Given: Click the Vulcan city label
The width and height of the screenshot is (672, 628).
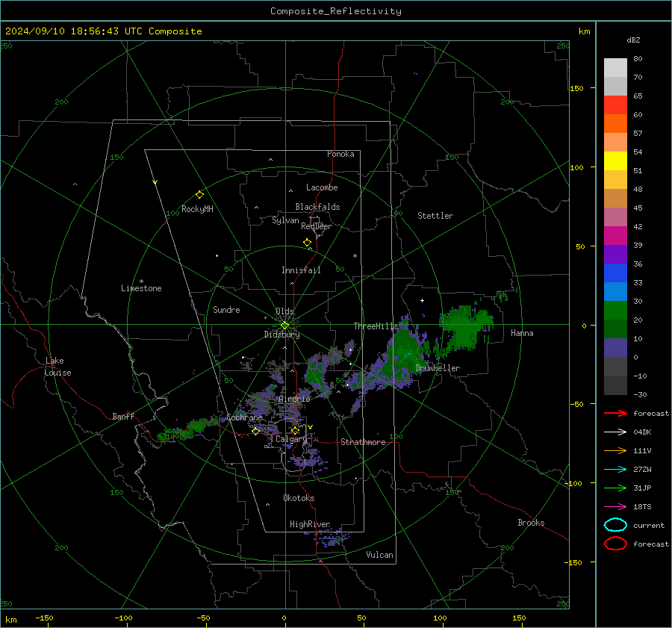Looking at the screenshot, I should point(379,555).
